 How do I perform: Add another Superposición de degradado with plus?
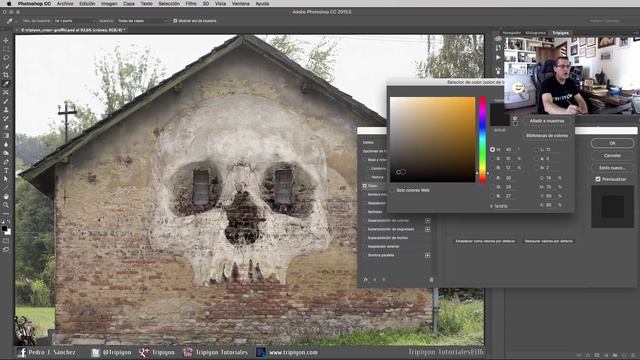pos(427,229)
